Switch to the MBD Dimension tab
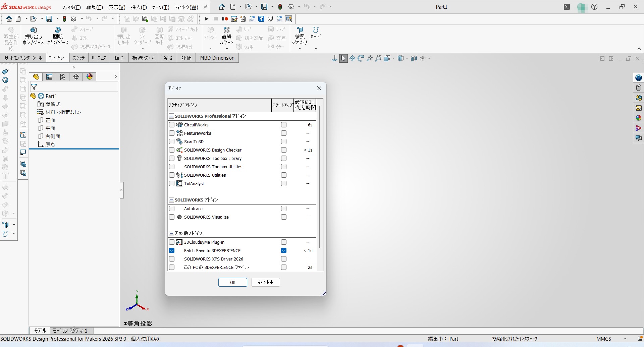The width and height of the screenshot is (644, 347). coord(217,58)
